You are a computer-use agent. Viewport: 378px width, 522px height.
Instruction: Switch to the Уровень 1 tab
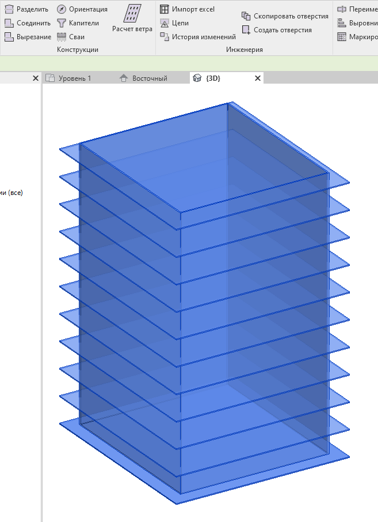coord(68,78)
